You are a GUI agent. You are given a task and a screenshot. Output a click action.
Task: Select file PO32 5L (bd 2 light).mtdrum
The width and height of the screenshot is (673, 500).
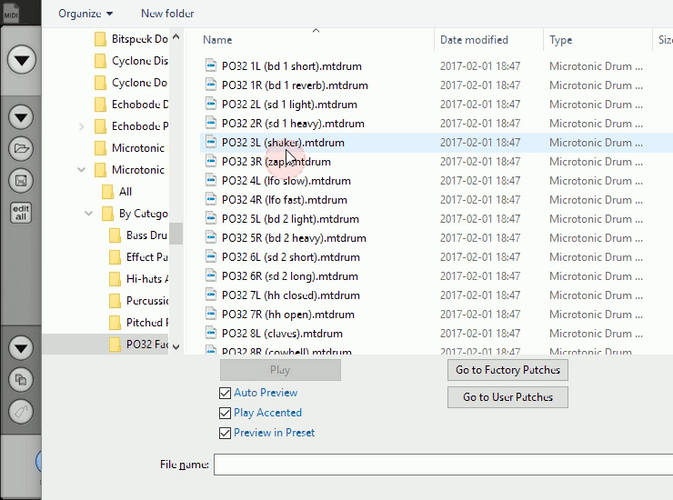[290, 219]
